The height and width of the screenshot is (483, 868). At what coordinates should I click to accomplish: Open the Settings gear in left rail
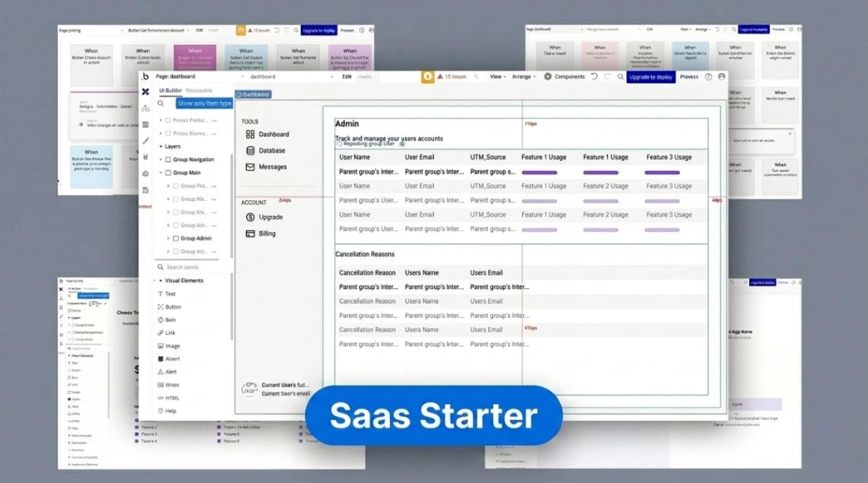click(145, 173)
